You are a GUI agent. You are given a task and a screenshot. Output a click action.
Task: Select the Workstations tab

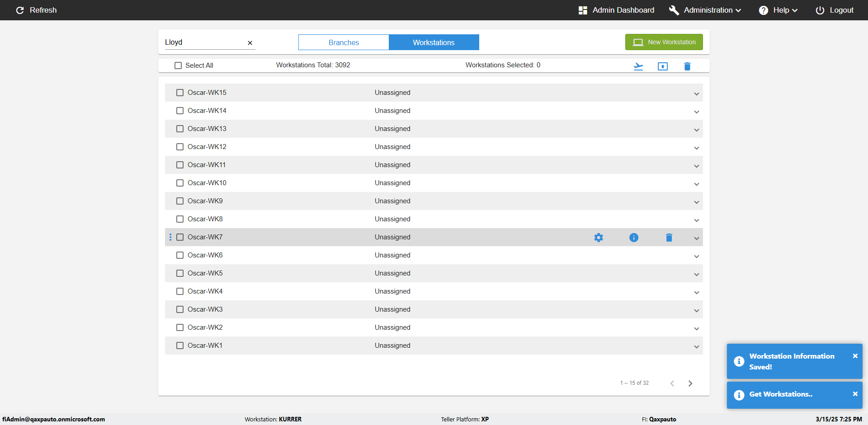tap(434, 42)
